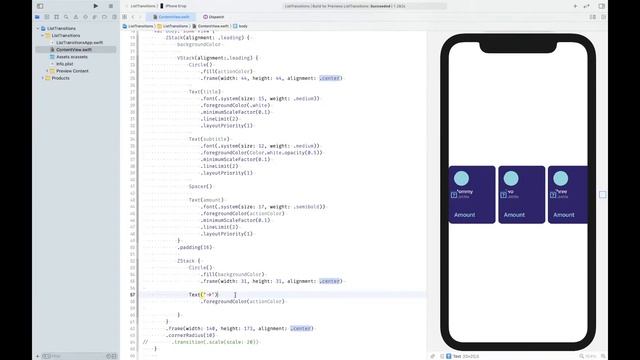The image size is (640, 360).
Task: Click the .cornerRadius(10) code line
Action: (x=190, y=335)
